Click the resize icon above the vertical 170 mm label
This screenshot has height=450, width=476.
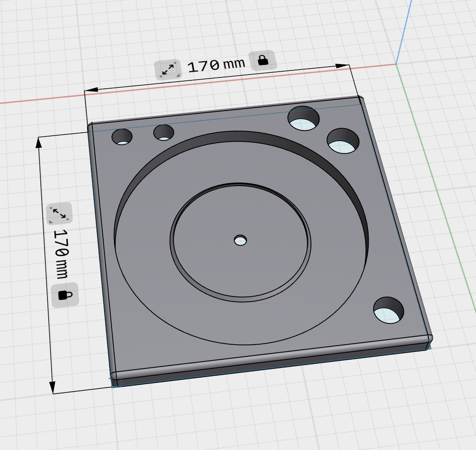coord(59,214)
